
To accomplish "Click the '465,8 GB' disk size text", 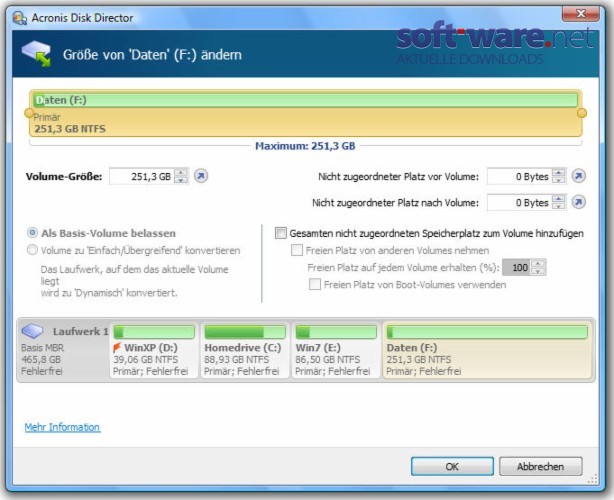I will point(41,359).
